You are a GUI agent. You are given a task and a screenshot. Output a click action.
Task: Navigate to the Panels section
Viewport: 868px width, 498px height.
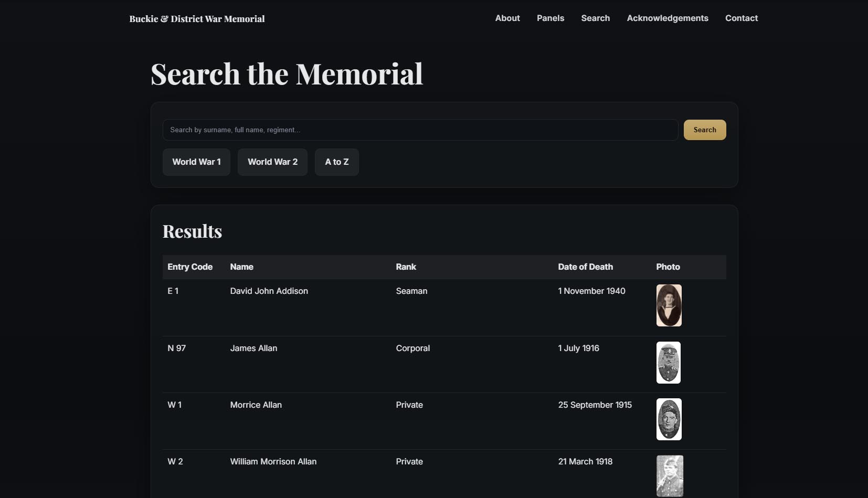(x=550, y=18)
